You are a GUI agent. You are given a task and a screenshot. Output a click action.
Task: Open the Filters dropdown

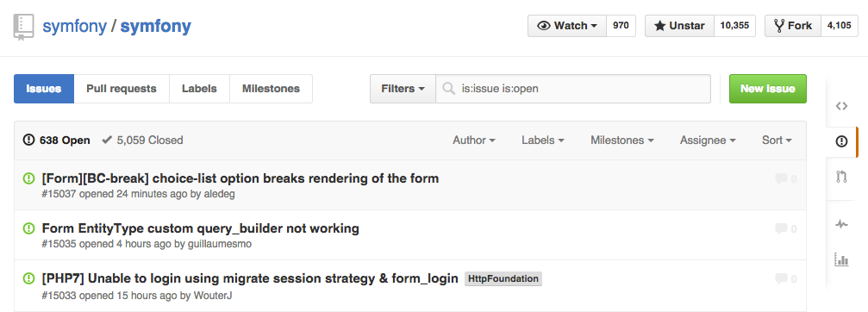coord(403,89)
